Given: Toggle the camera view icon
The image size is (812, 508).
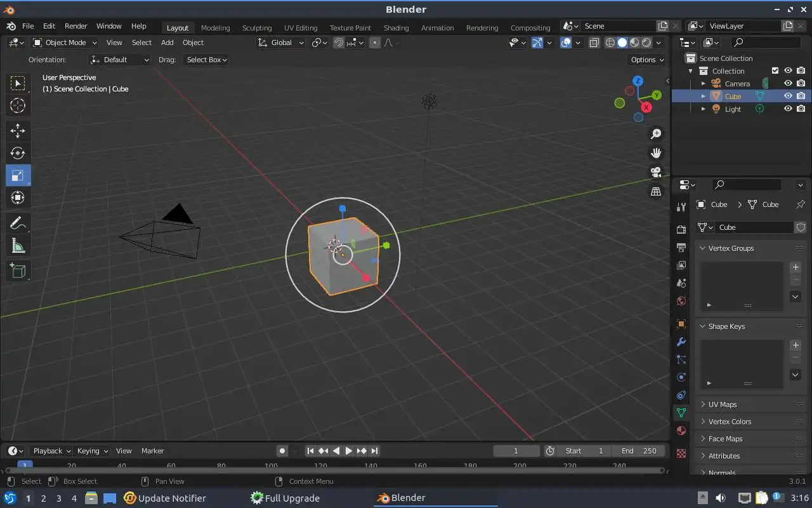Looking at the screenshot, I should point(656,172).
